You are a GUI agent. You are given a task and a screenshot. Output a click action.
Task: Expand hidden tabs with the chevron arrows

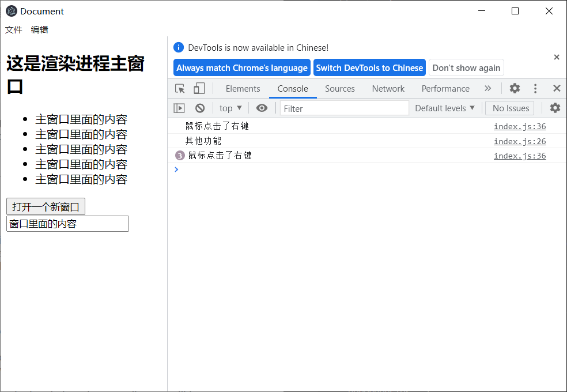click(x=488, y=88)
